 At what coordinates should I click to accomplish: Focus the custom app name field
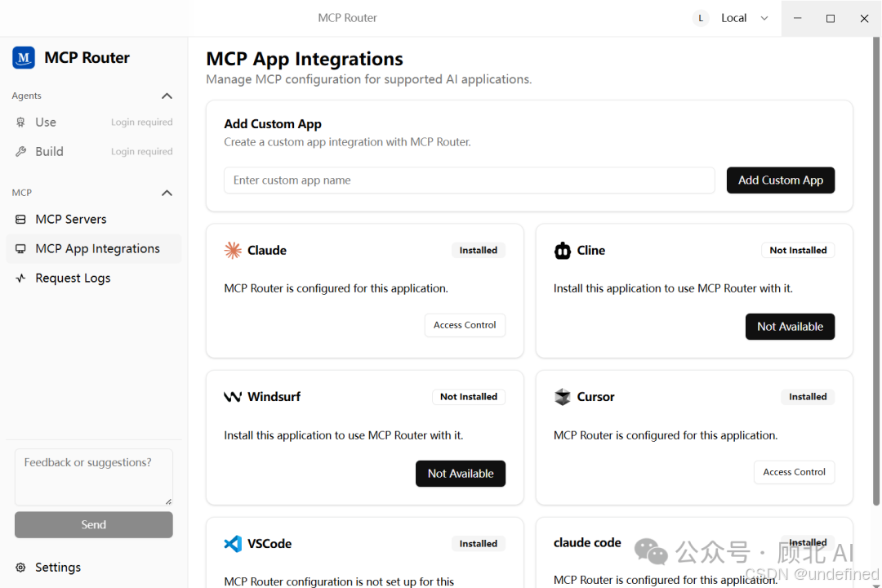coord(469,180)
